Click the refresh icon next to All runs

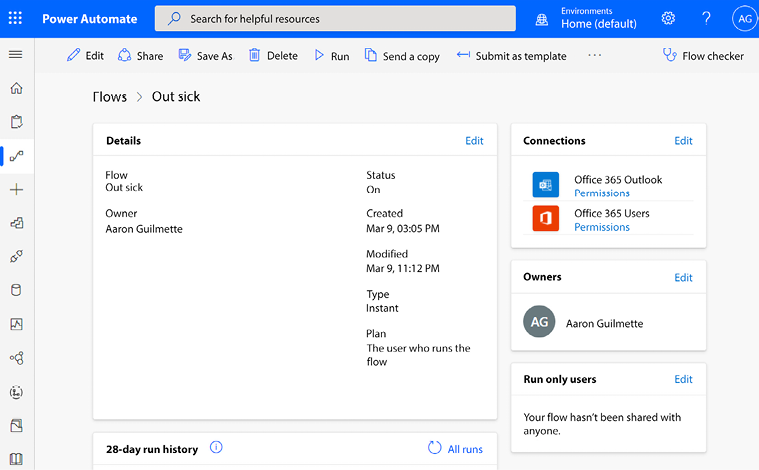(434, 448)
